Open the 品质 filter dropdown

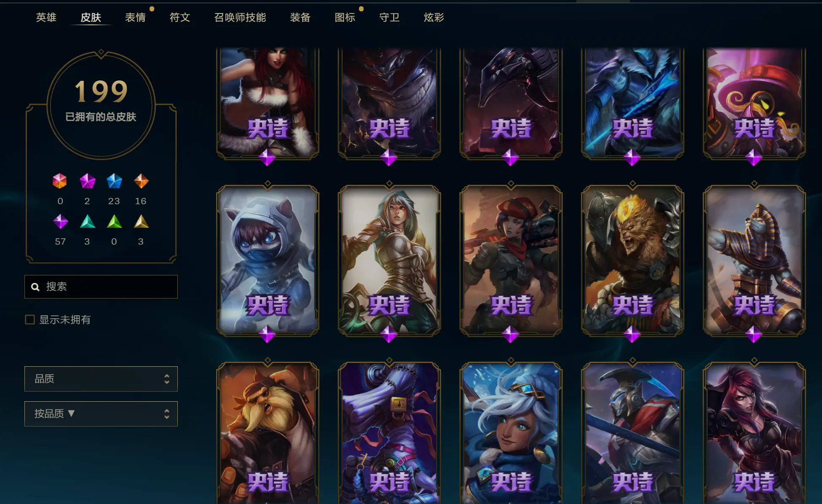101,379
